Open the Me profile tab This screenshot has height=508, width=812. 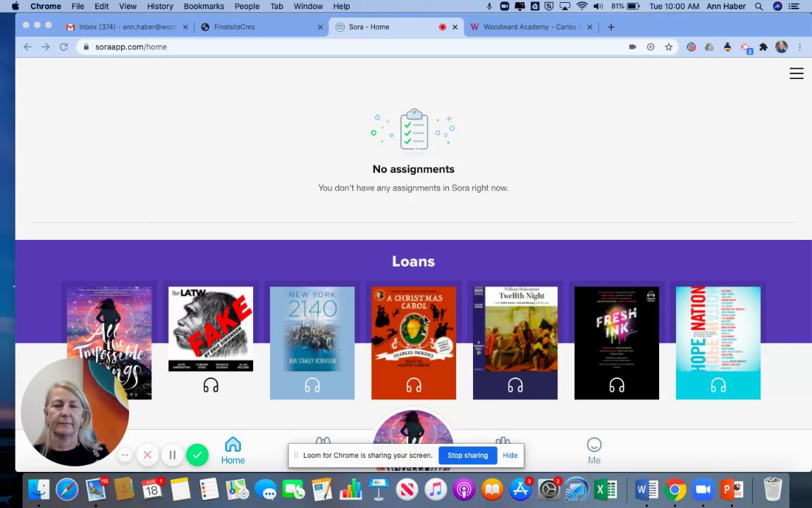point(594,450)
